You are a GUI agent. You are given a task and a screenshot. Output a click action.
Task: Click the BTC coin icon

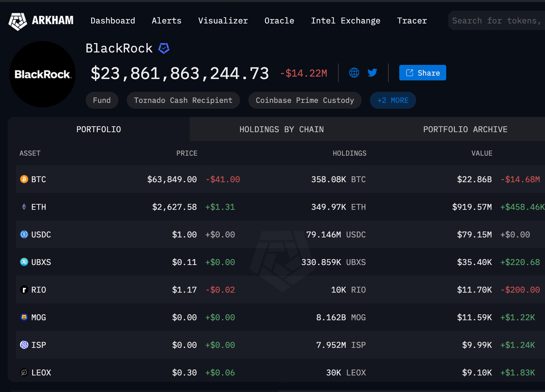click(x=24, y=179)
